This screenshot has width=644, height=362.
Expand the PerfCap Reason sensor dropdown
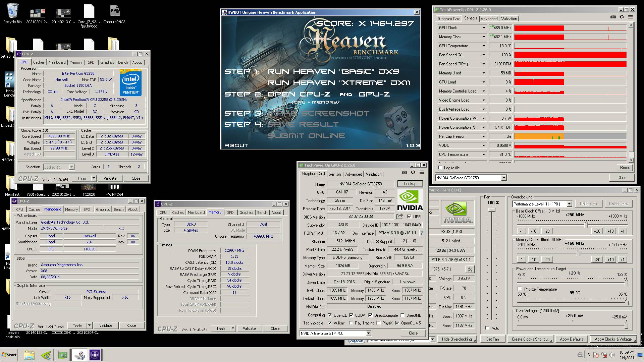(484, 136)
